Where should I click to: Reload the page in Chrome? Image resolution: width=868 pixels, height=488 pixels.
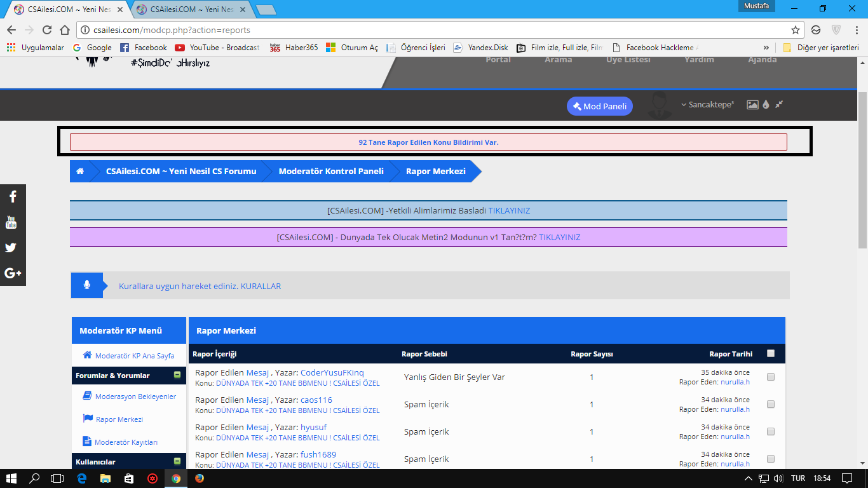[47, 30]
